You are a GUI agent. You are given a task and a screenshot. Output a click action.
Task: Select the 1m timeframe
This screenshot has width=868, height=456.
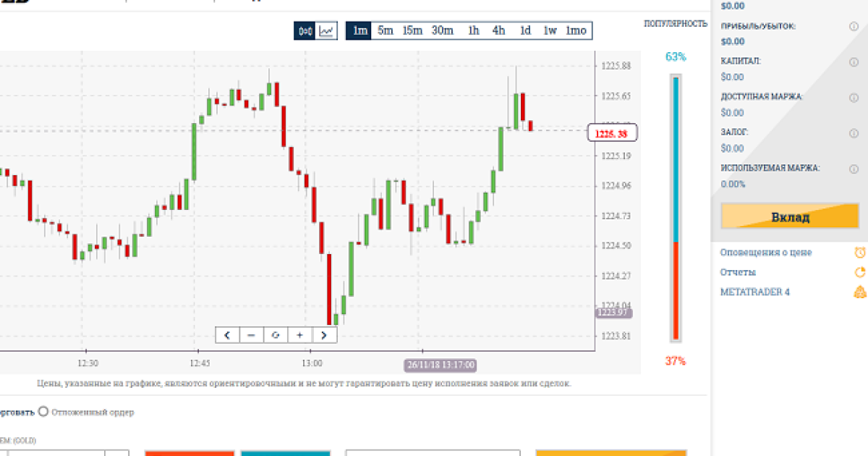[360, 30]
